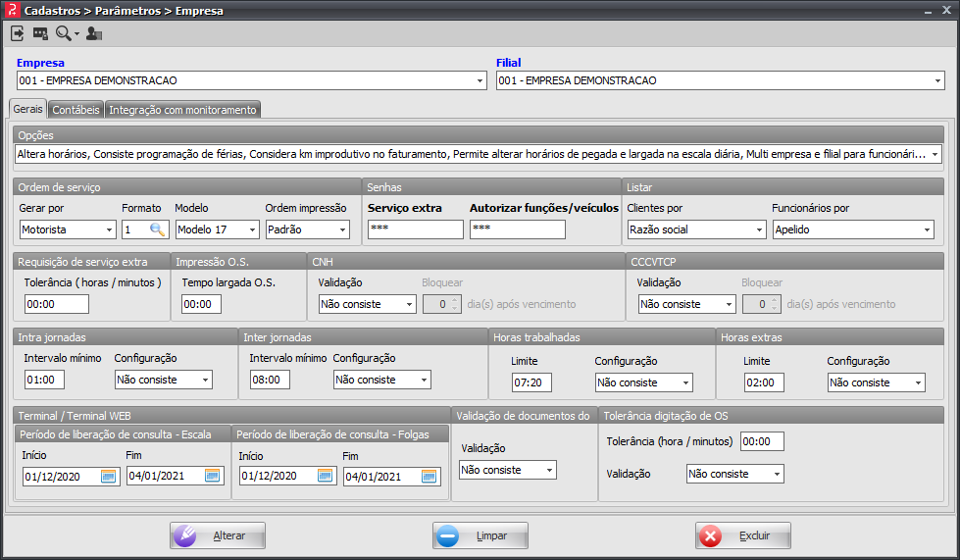This screenshot has width=960, height=560.
Task: Switch to the Contábeis tab
Action: [x=76, y=110]
